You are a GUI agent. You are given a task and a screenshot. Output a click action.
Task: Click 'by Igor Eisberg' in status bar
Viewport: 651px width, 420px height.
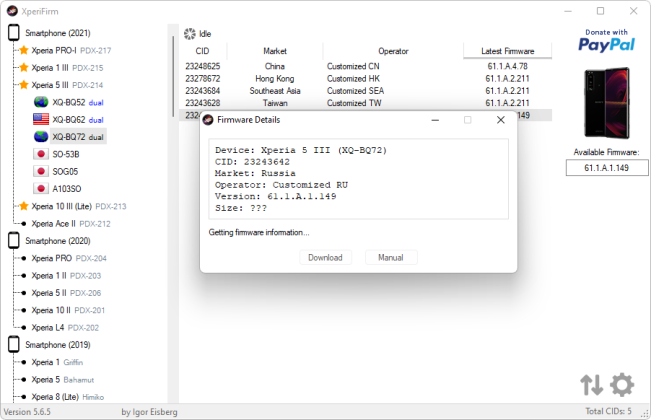pyautogui.click(x=149, y=412)
